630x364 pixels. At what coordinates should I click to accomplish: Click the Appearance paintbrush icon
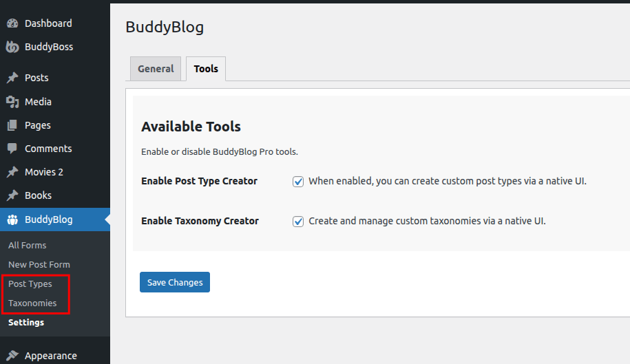(x=12, y=356)
